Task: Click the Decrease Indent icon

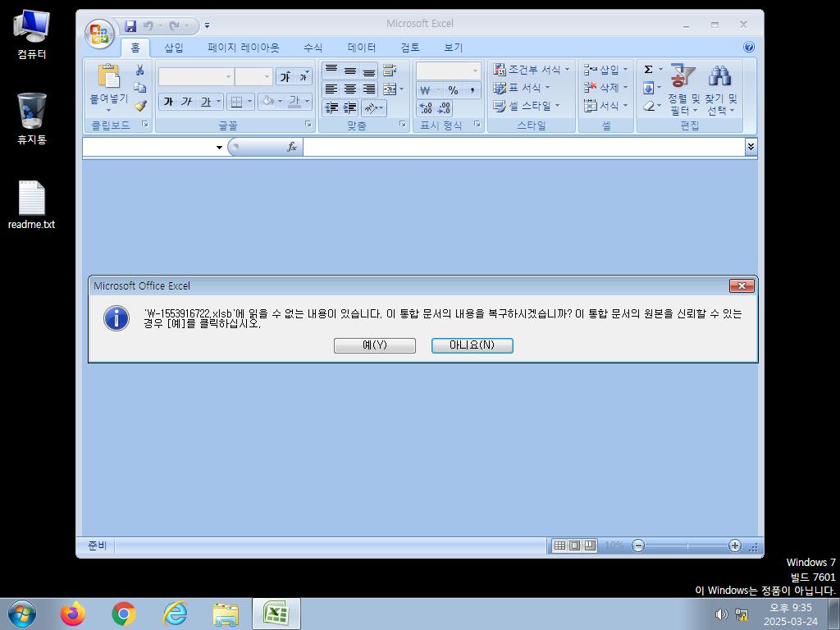Action: tap(331, 108)
